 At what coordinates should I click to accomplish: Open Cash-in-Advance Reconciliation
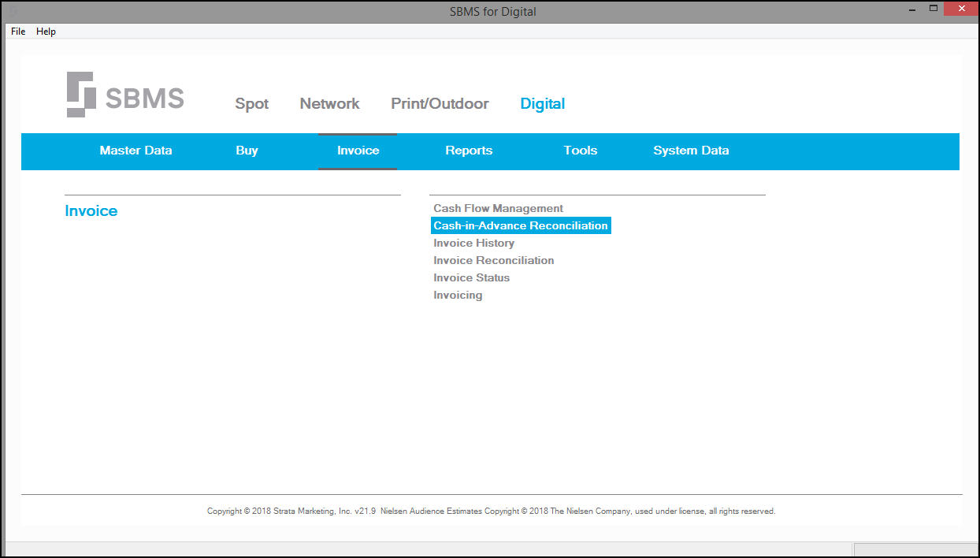tap(521, 225)
